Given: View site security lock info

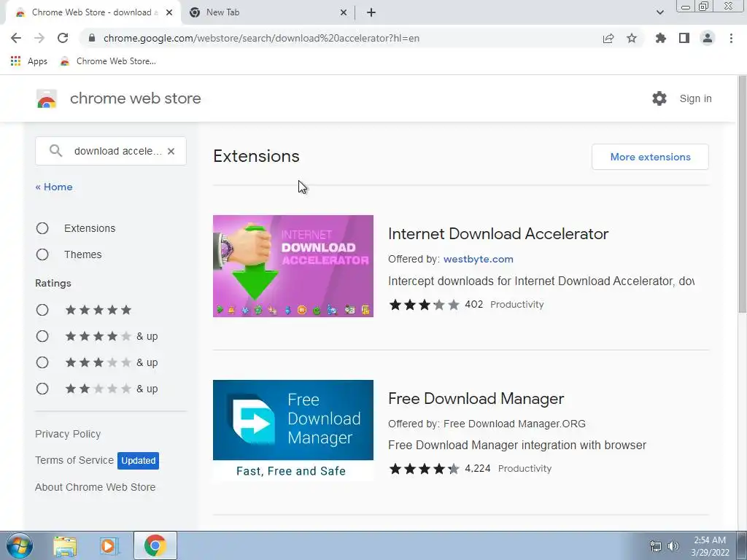Looking at the screenshot, I should coord(92,38).
